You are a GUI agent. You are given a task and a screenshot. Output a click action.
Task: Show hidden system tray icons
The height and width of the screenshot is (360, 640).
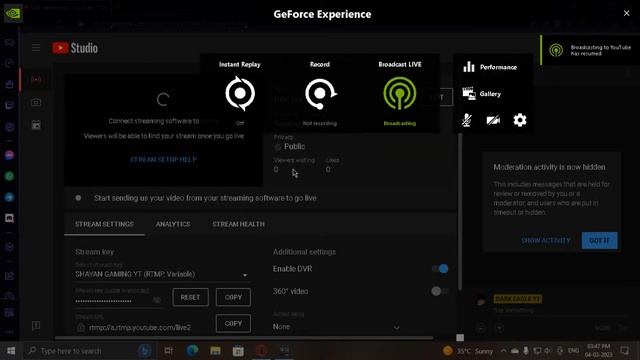point(504,351)
